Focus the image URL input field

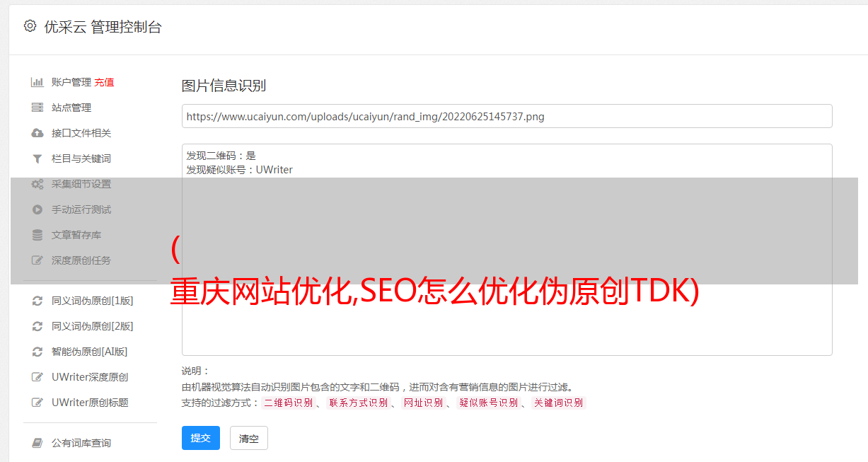(507, 116)
